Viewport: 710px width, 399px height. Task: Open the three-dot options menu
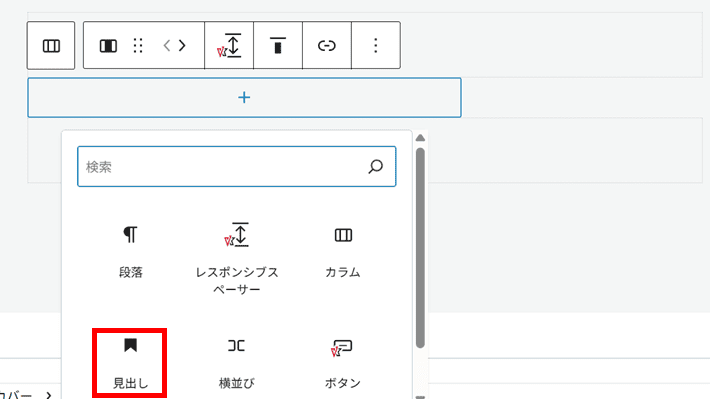[x=376, y=46]
